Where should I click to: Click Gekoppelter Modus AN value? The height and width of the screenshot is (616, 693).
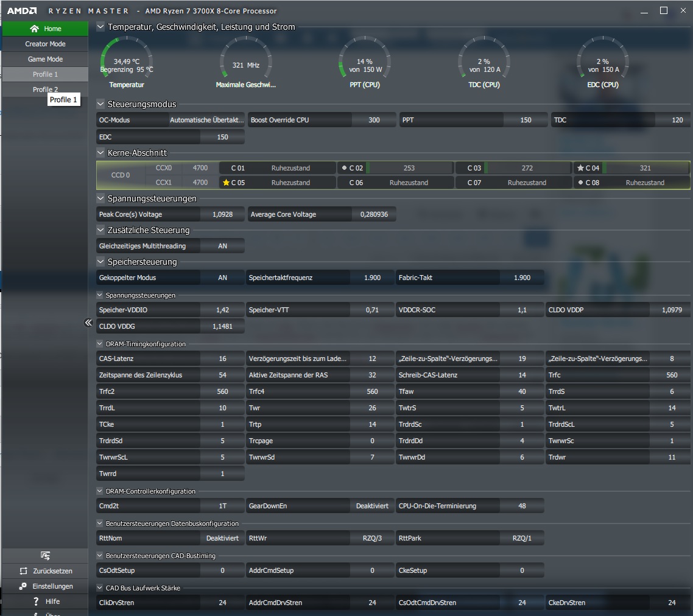222,278
